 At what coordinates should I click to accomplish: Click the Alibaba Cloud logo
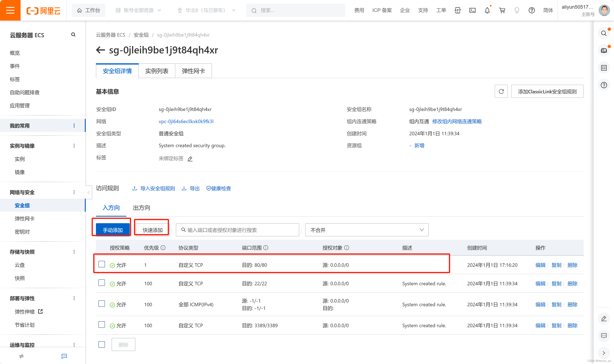tap(43, 10)
